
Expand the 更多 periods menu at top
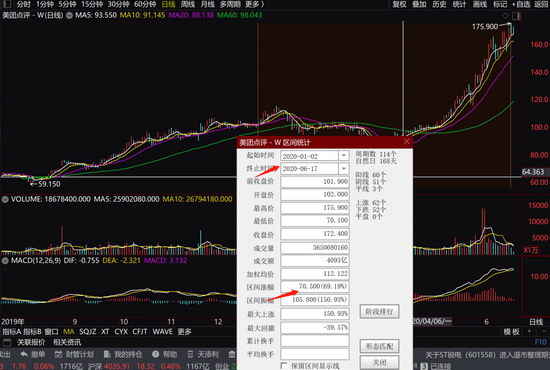tap(255, 4)
